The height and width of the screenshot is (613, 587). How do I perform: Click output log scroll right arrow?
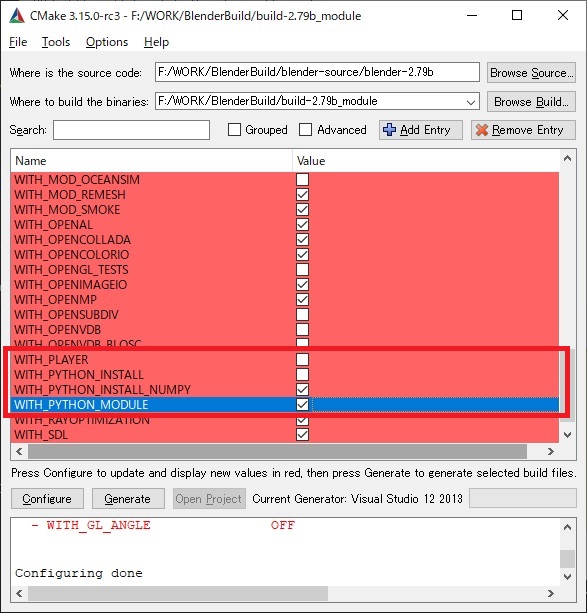pos(551,593)
